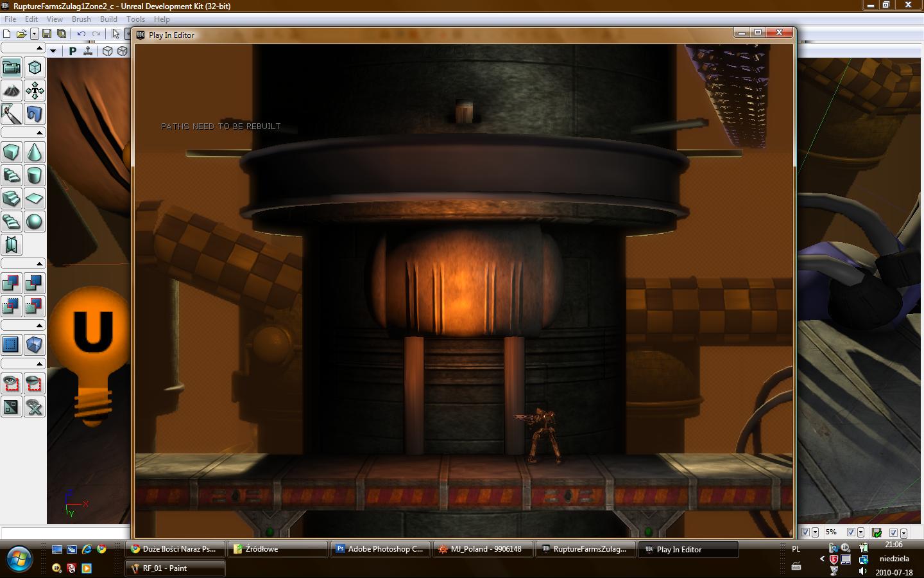Click the Save map floppy icon
This screenshot has height=578, width=924.
tap(47, 33)
